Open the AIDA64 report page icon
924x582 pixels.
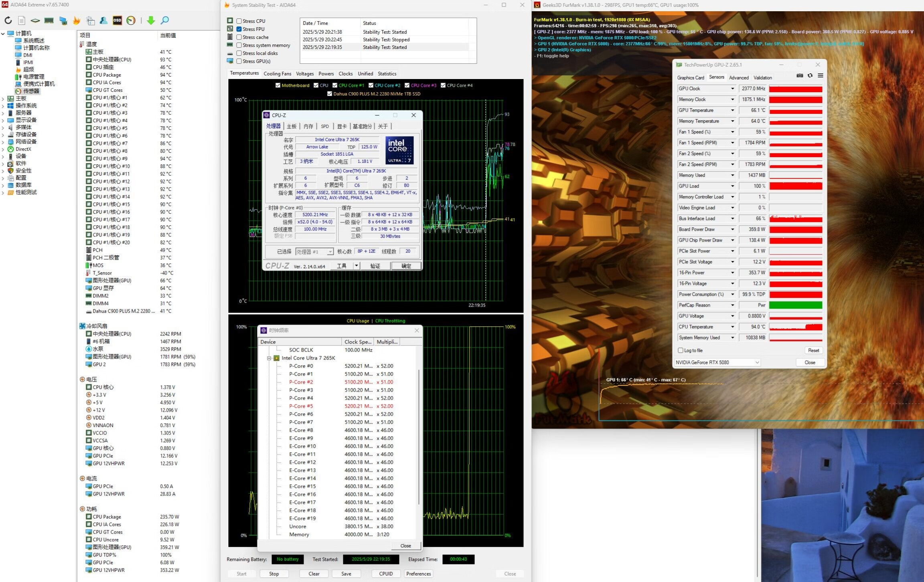pyautogui.click(x=22, y=20)
